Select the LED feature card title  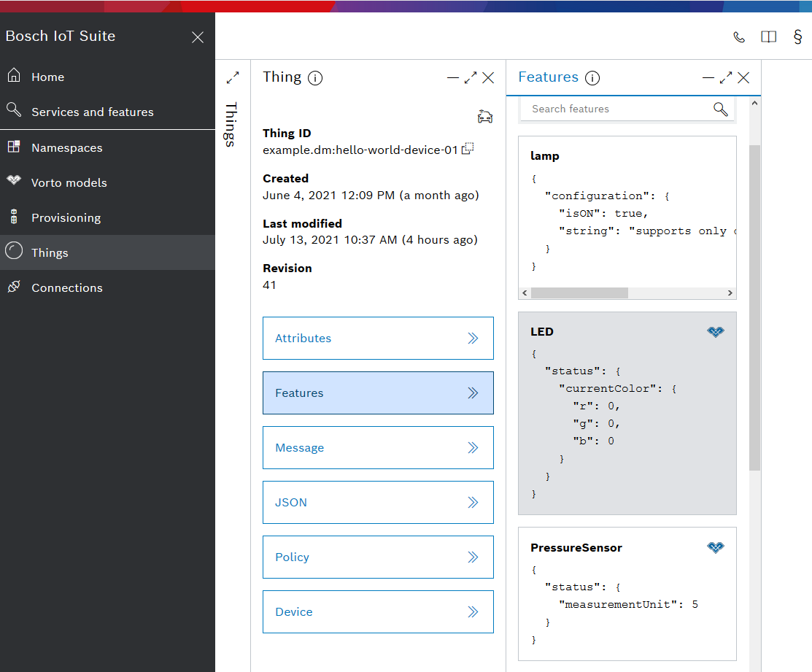click(541, 331)
